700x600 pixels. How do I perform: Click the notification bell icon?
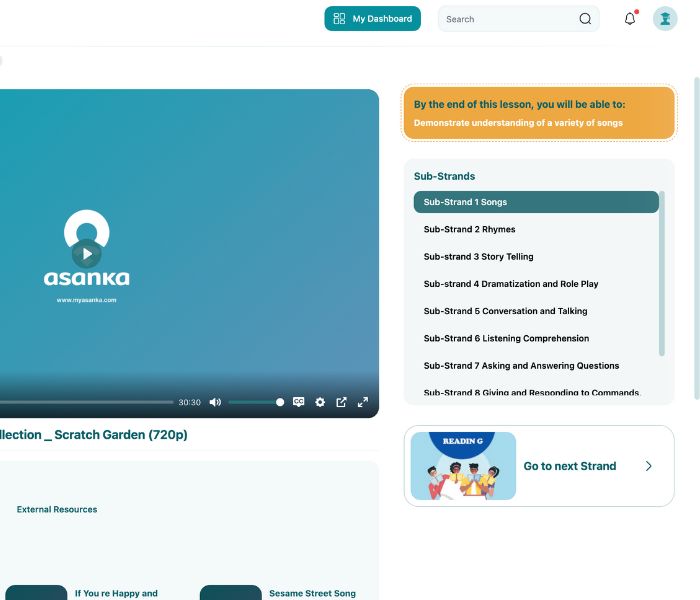click(630, 19)
